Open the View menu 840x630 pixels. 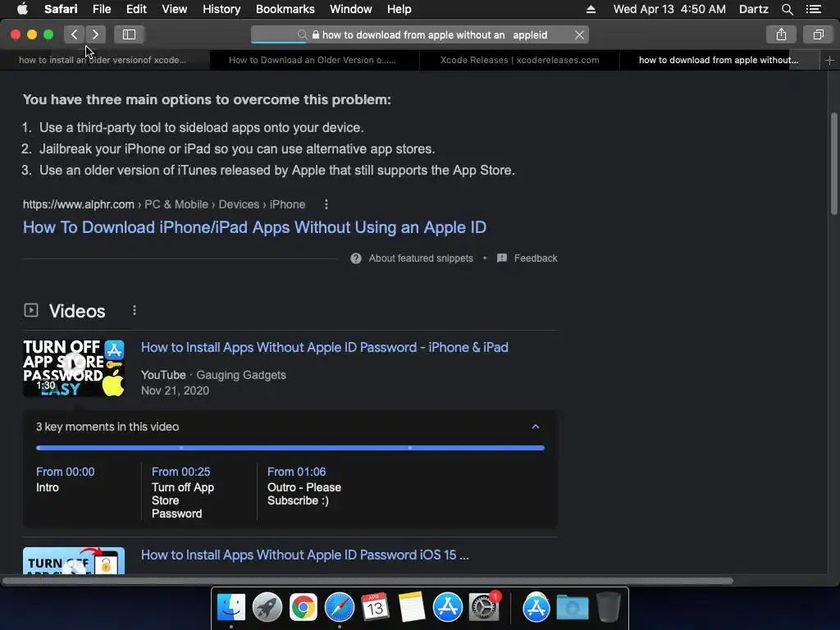174,9
